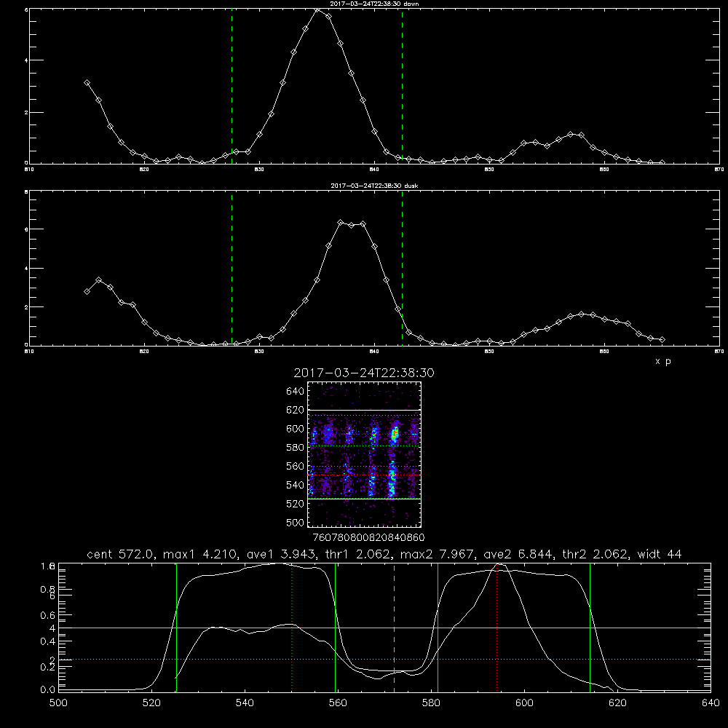The width and height of the screenshot is (728, 728).
Task: Click the brightest red-yellow spot in the spectral image
Action: point(395,434)
